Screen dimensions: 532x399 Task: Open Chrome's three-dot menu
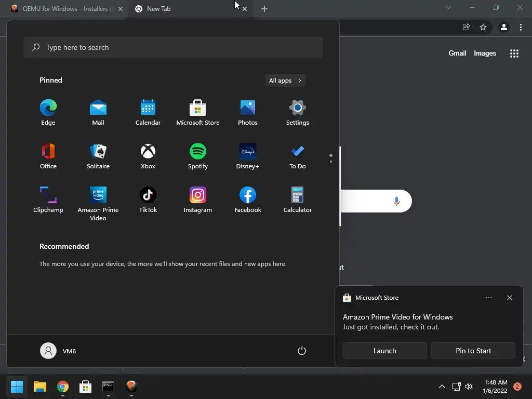pyautogui.click(x=521, y=27)
